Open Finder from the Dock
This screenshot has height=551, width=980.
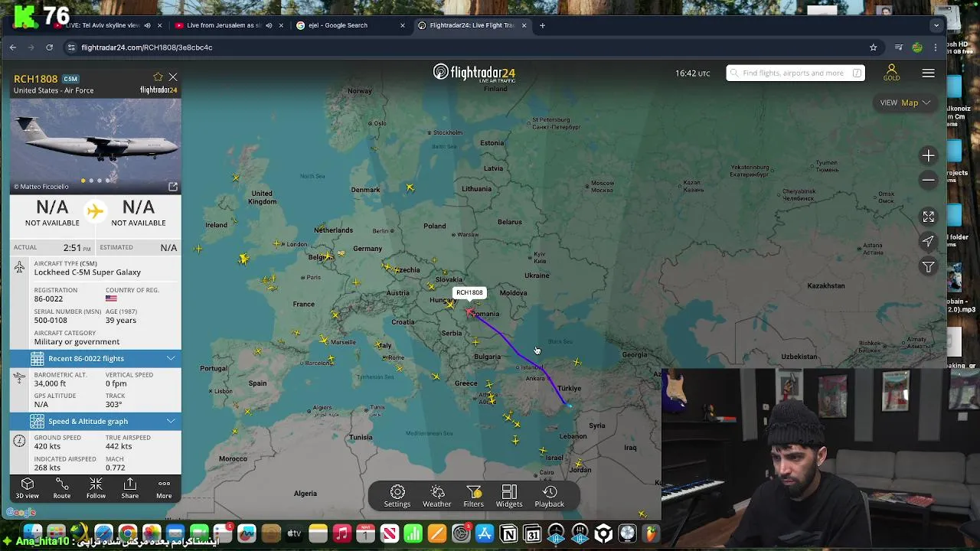[32, 533]
